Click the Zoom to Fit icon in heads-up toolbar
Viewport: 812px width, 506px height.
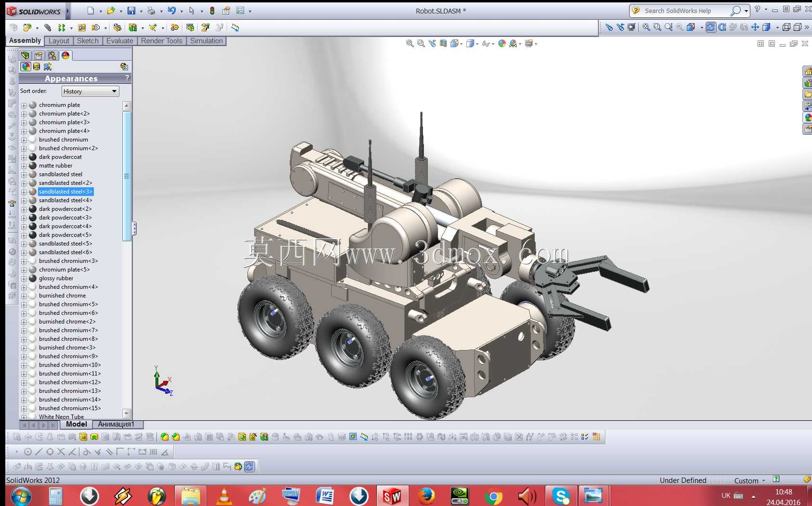coord(410,43)
